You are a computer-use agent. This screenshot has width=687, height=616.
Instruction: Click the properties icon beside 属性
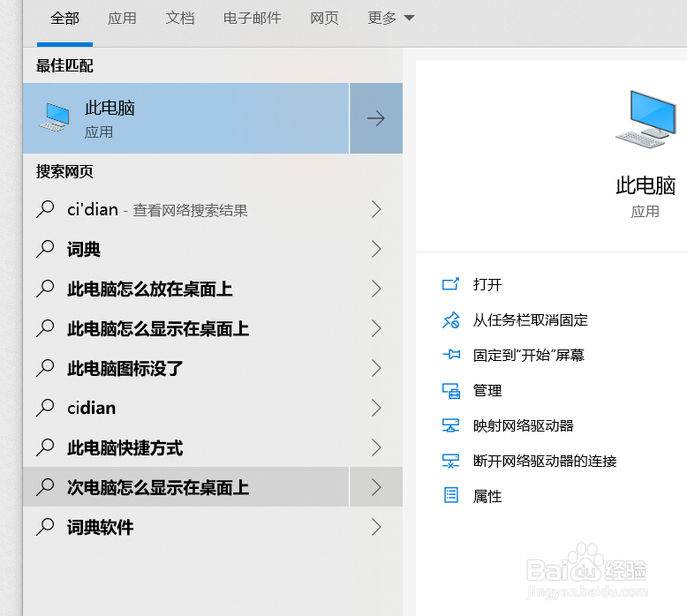point(451,496)
